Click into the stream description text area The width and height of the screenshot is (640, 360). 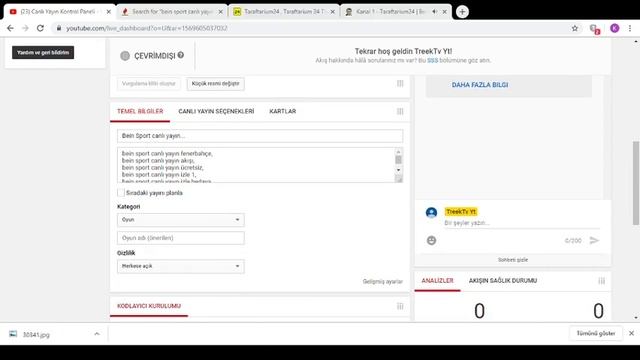click(256, 165)
